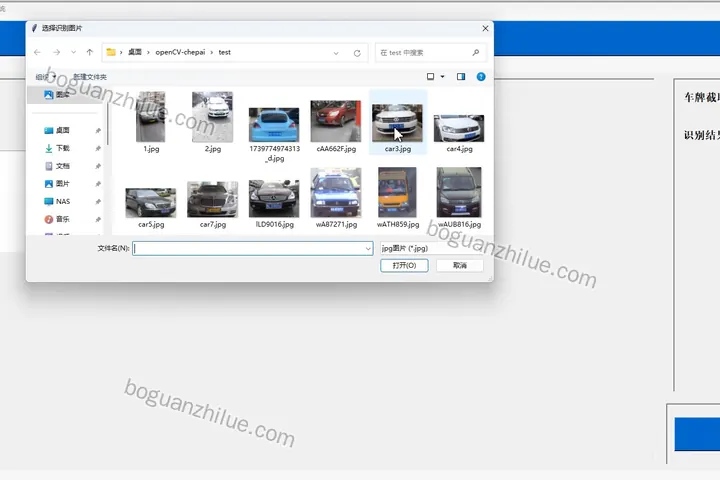Expand the filename history dropdown
Image resolution: width=720 pixels, height=480 pixels.
368,248
